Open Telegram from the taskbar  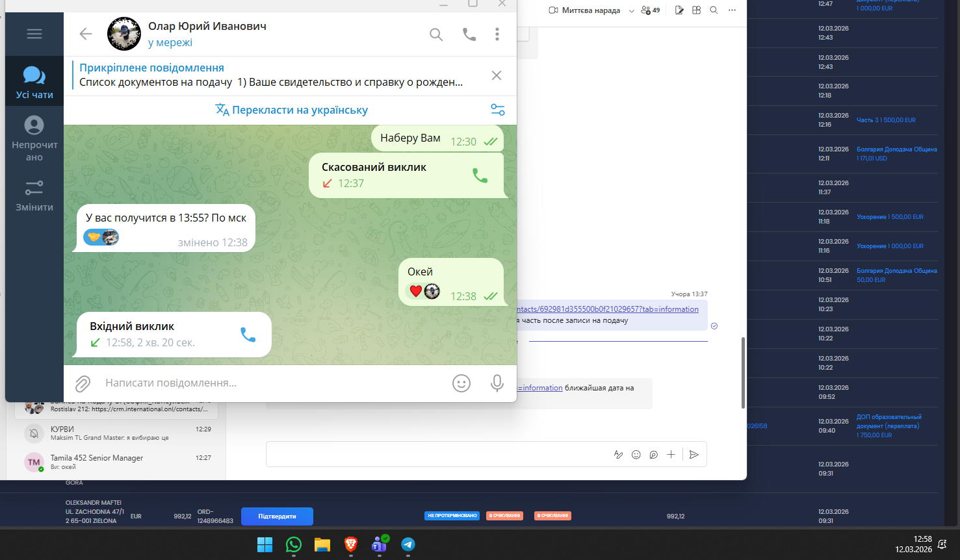tap(408, 544)
